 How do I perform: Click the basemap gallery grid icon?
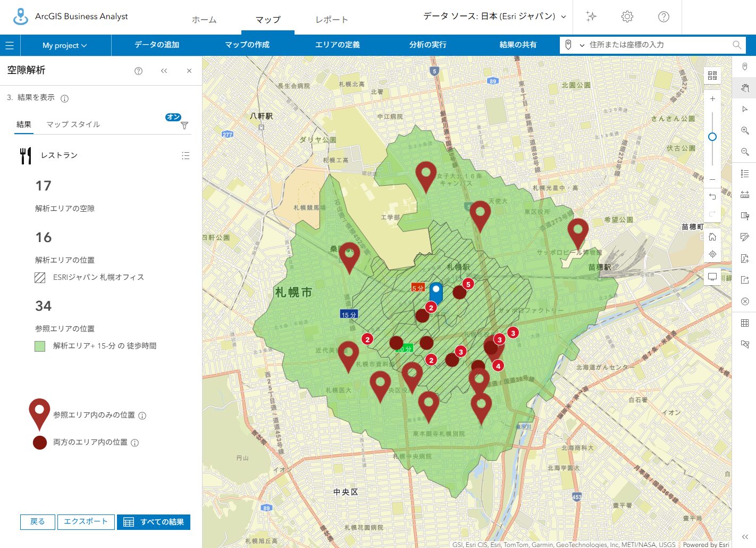pyautogui.click(x=712, y=76)
